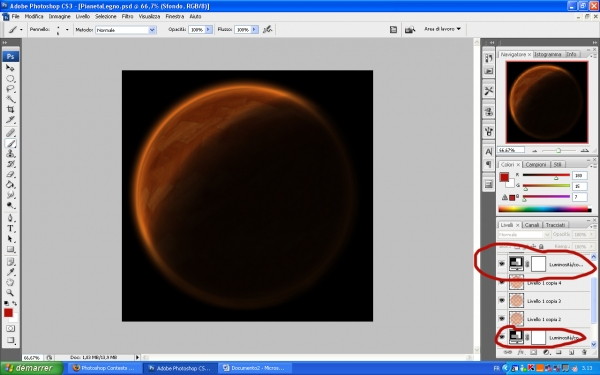Switch to the Canali tab
This screenshot has height=375, width=600.
532,225
